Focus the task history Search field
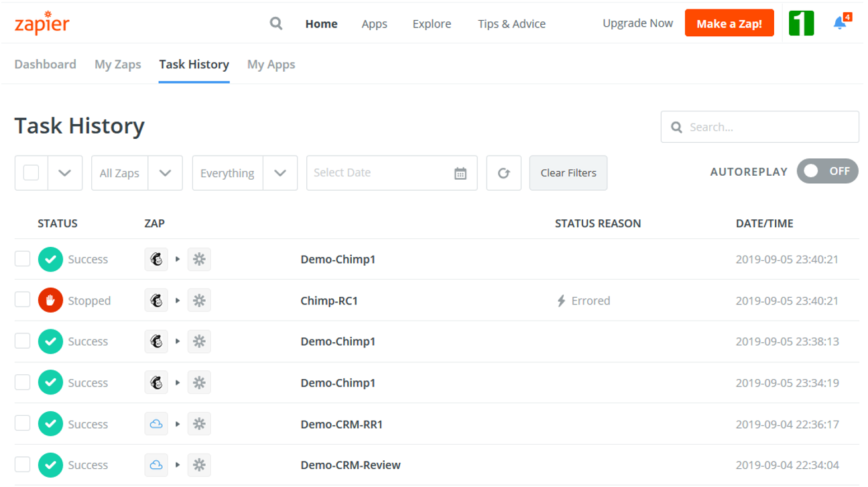 (760, 127)
